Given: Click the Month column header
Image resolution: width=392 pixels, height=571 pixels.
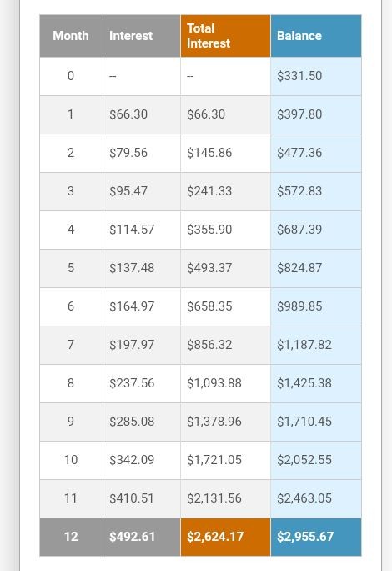Looking at the screenshot, I should pos(71,36).
